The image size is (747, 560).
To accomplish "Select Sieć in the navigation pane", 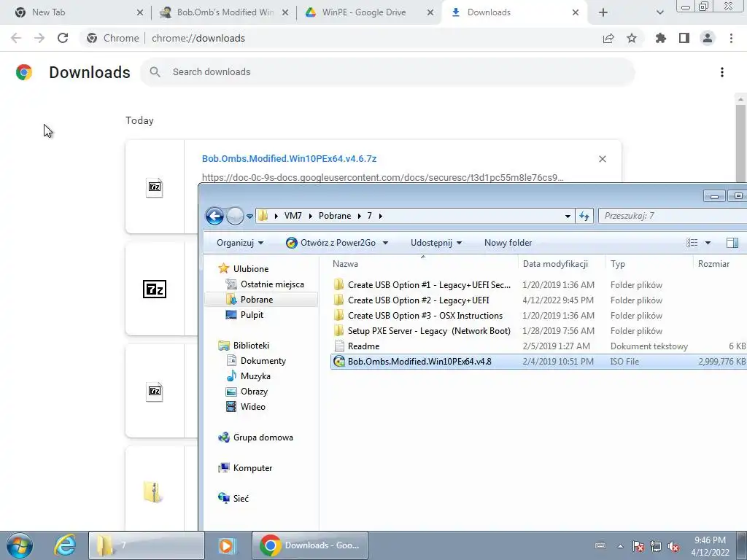I will [233, 499].
